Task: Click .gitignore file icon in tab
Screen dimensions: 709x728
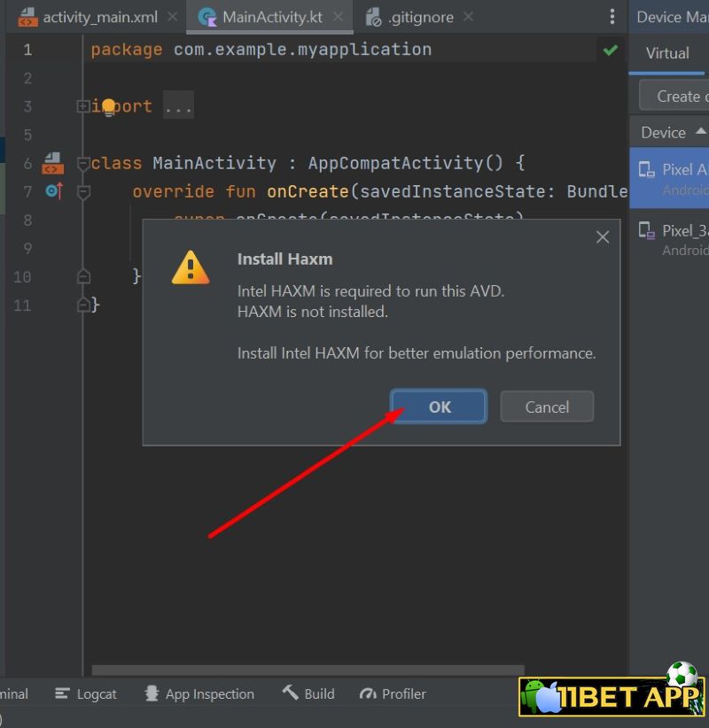Action: [x=373, y=17]
